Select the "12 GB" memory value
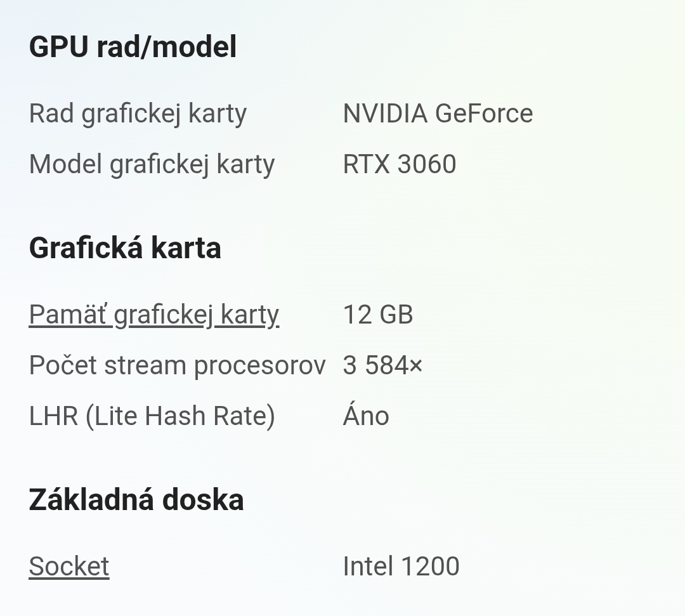This screenshot has width=685, height=616. 377,314
